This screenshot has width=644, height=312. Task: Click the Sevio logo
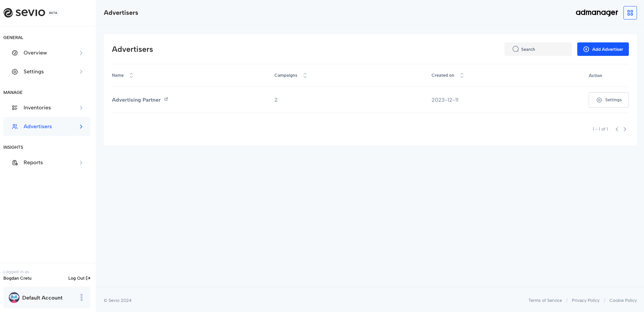tap(24, 12)
